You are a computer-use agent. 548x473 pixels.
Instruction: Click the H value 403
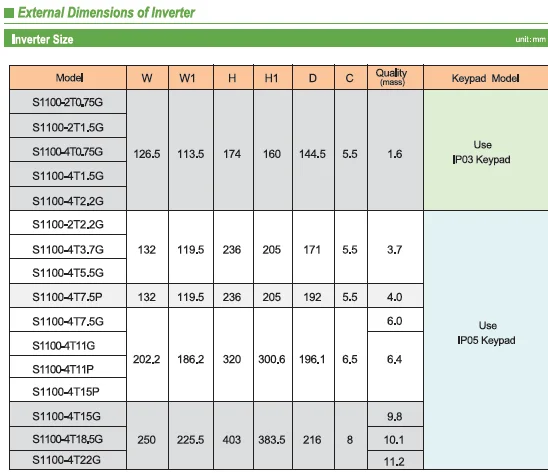coord(232,439)
